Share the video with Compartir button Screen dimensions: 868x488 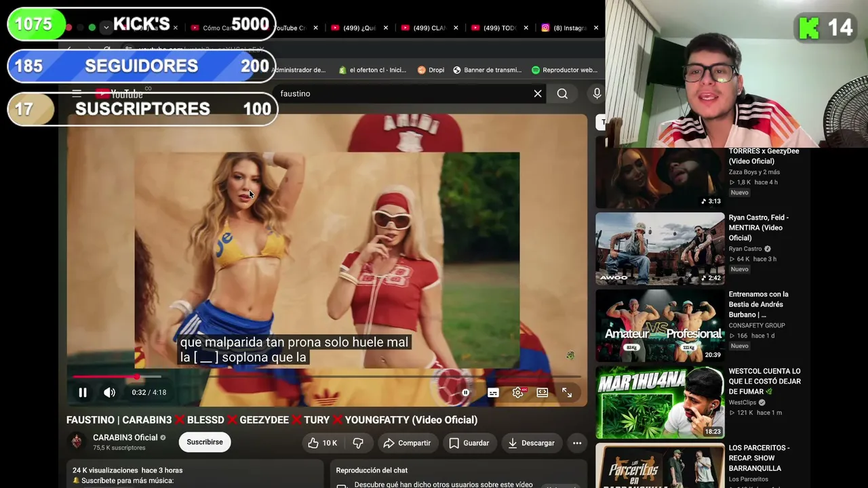click(x=407, y=443)
